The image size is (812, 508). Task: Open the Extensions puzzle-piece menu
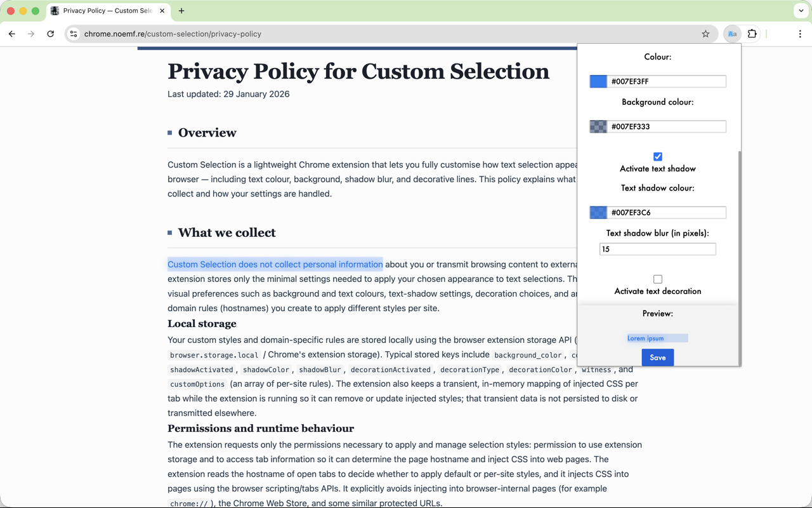tap(752, 34)
